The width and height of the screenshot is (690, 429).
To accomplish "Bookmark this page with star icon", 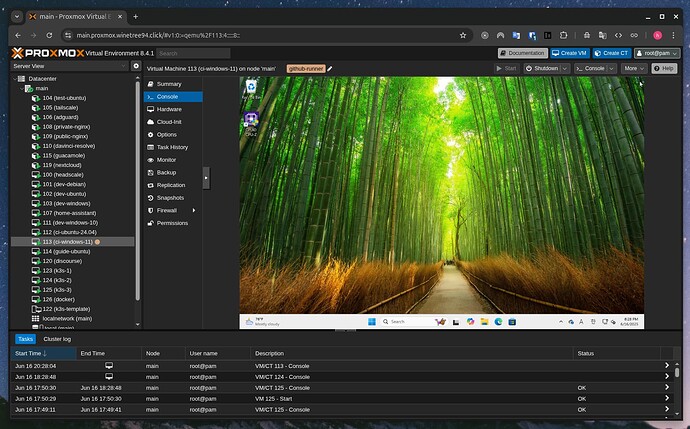I will [x=463, y=35].
